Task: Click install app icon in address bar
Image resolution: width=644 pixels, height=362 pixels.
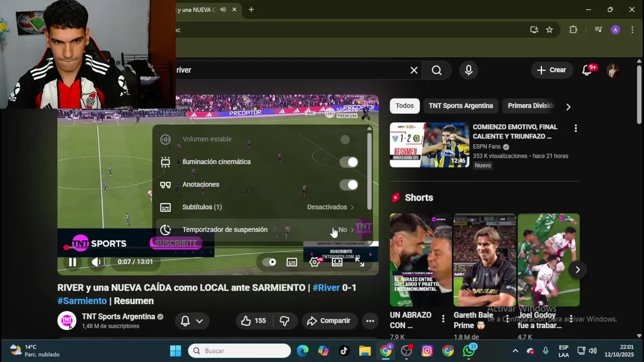Action: [534, 30]
